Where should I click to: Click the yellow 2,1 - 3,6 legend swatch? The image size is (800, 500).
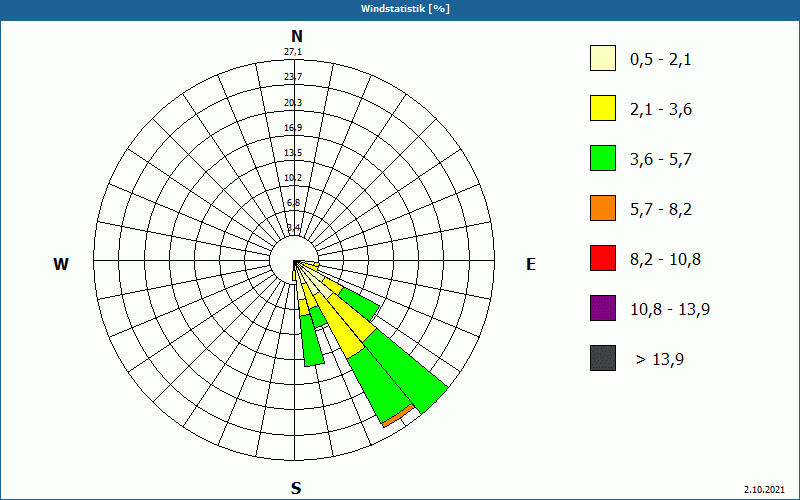click(x=603, y=108)
